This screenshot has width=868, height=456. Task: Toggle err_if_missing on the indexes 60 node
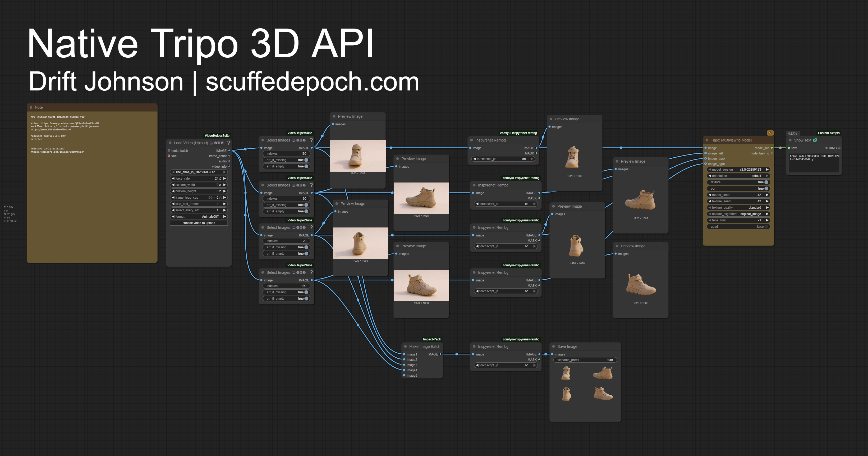pos(286,205)
